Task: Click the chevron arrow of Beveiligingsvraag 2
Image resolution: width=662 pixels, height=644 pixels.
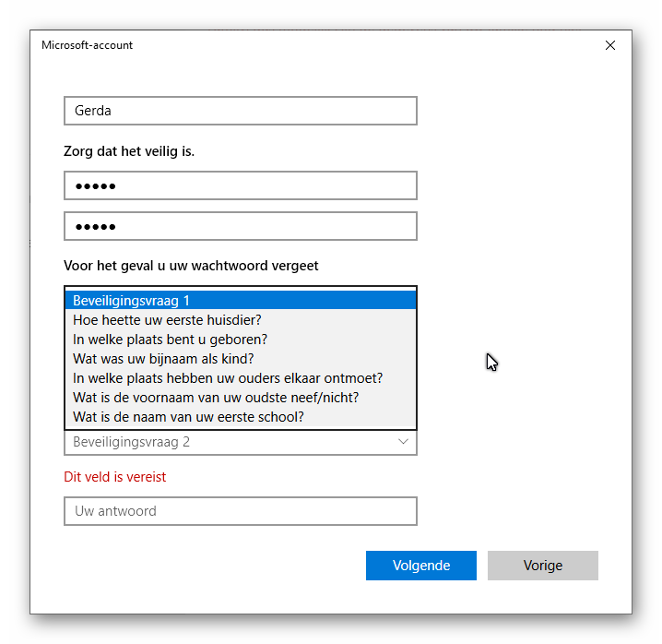Action: coord(403,442)
